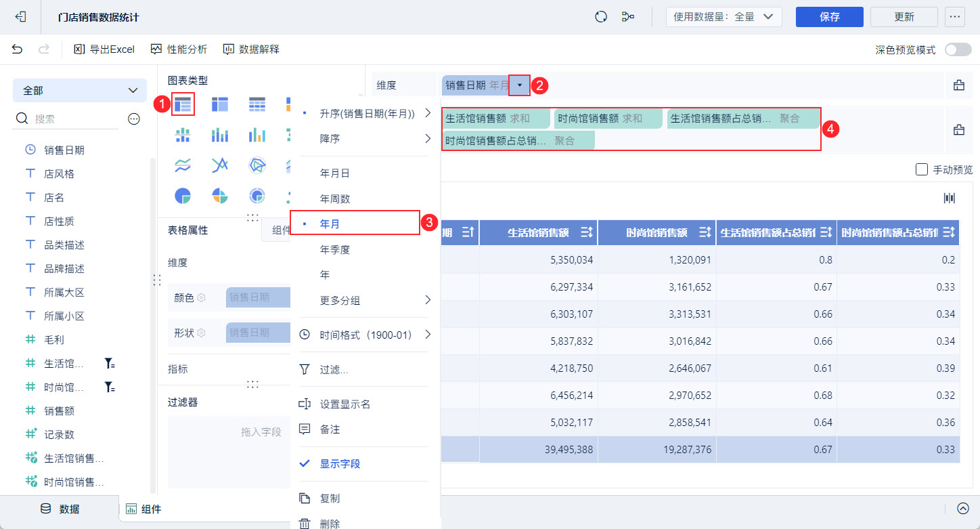Pick the partitioned line chart type

pos(183,165)
